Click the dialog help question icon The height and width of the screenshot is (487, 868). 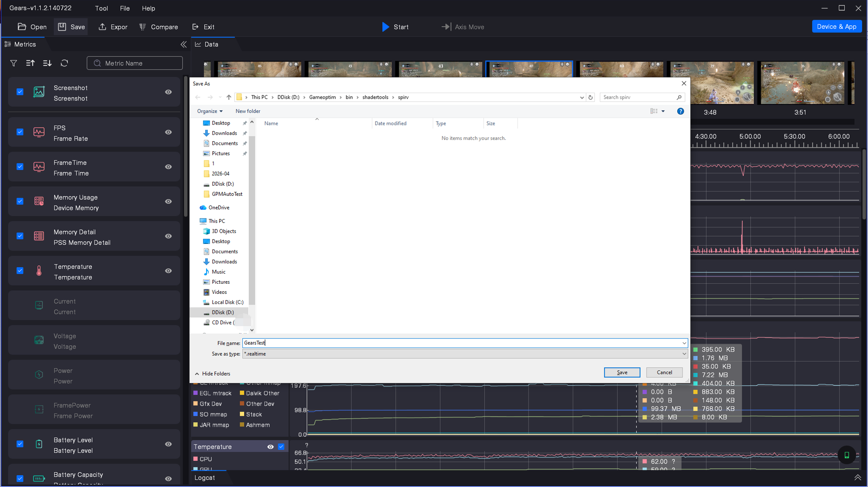pos(680,111)
